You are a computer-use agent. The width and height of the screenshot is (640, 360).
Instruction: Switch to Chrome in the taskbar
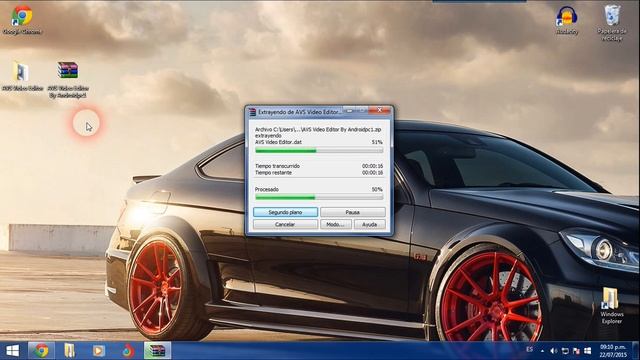[41, 351]
